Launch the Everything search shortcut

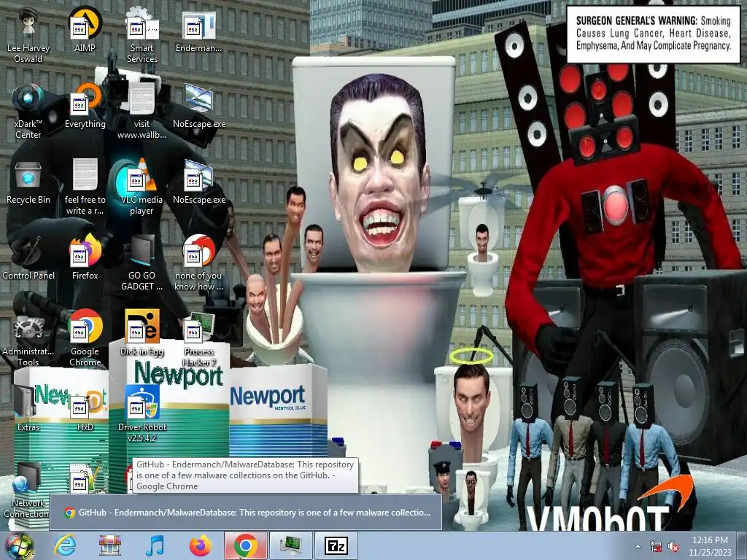pos(85,106)
